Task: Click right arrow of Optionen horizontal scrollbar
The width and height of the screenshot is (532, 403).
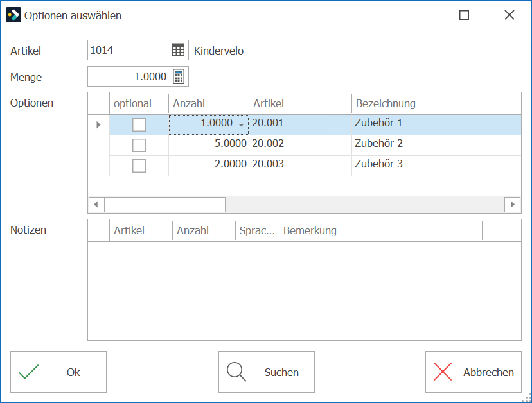Action: click(x=512, y=204)
